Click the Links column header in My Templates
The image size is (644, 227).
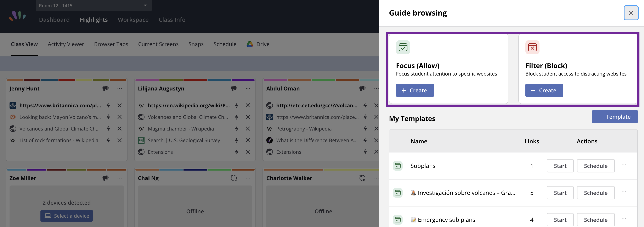click(x=532, y=141)
